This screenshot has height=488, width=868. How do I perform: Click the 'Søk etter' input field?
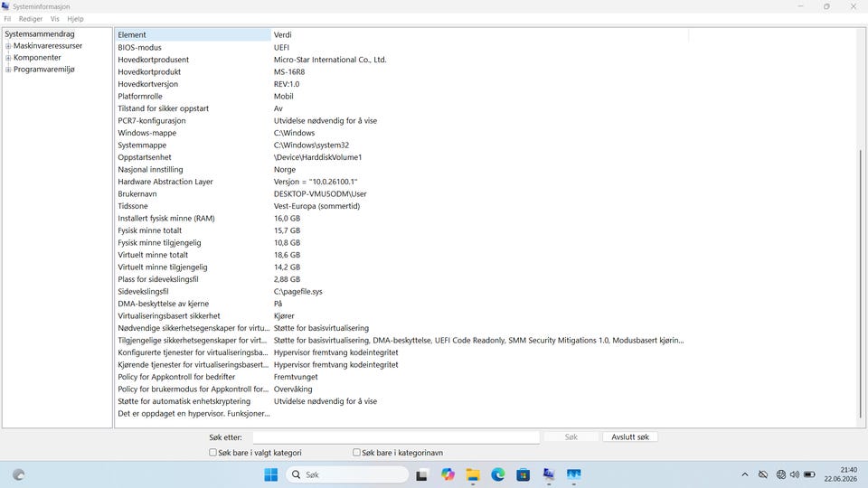pyautogui.click(x=396, y=437)
